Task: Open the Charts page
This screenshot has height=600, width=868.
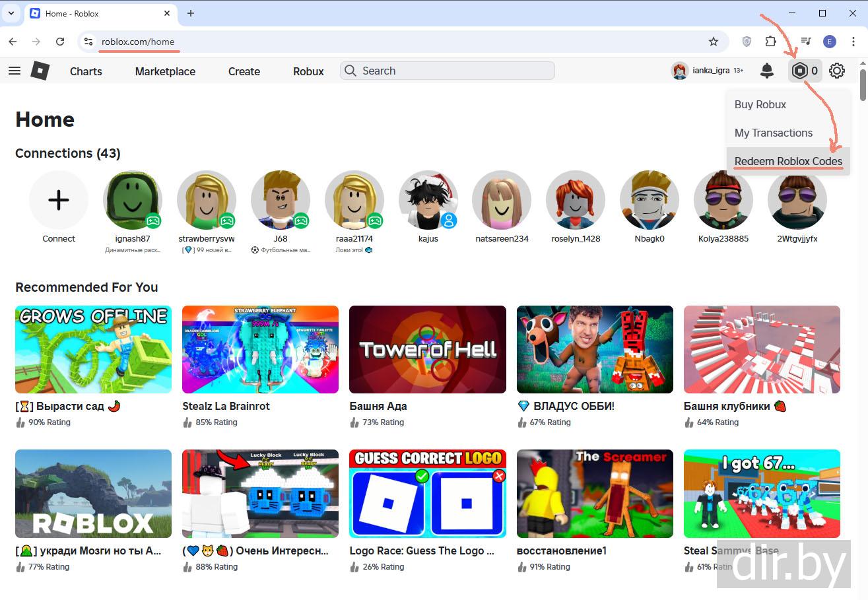Action: [x=86, y=71]
